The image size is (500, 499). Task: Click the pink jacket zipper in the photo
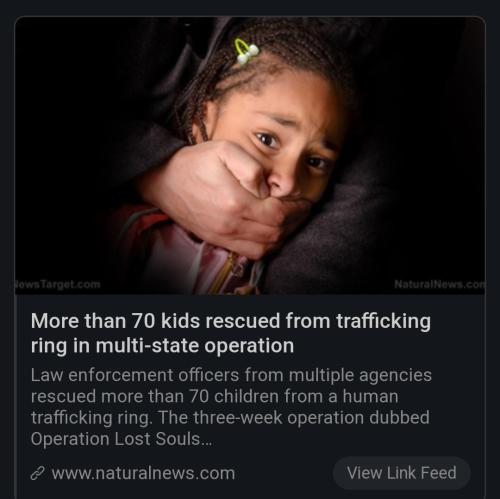pyautogui.click(x=222, y=272)
